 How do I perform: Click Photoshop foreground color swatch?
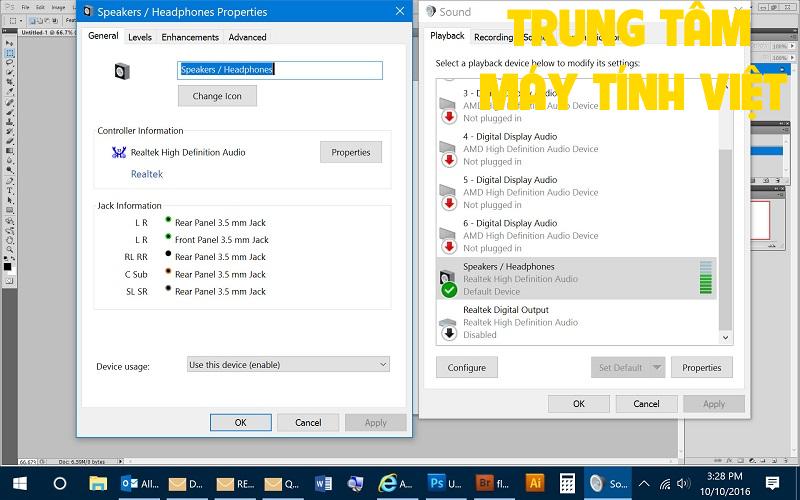tap(7, 266)
